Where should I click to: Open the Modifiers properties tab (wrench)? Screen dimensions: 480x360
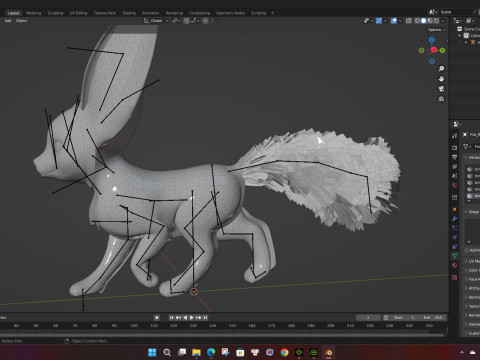454,219
